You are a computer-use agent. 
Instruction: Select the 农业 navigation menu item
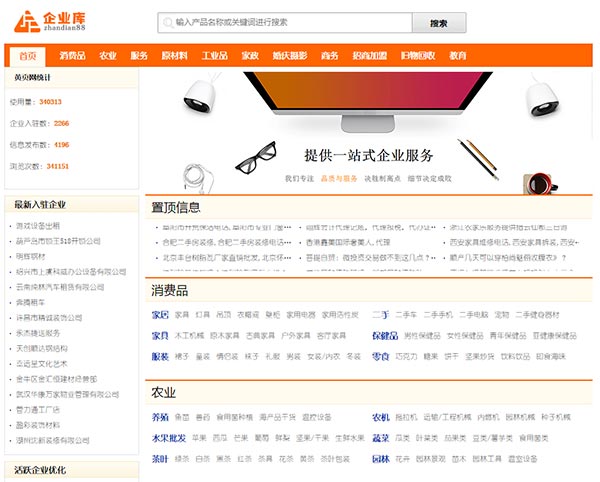coord(107,56)
